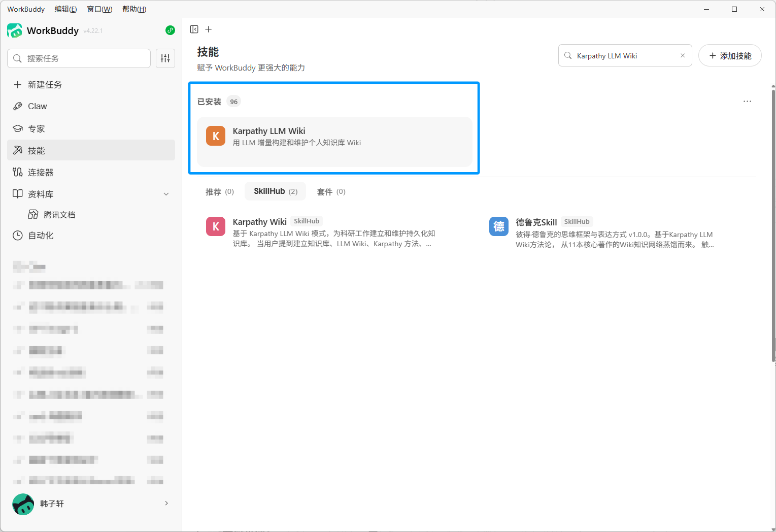The height and width of the screenshot is (532, 776).
Task: Click the 已安装 section label
Action: point(209,102)
